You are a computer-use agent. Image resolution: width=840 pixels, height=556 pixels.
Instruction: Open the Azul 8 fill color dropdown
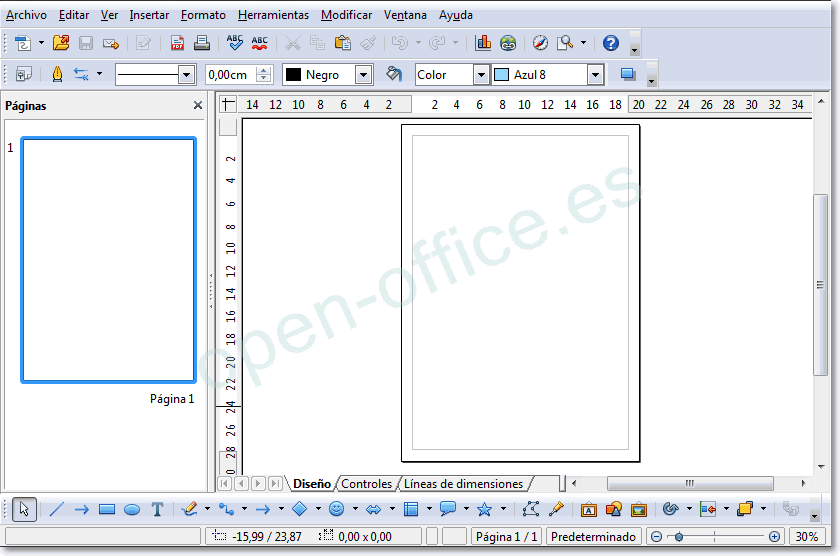click(x=595, y=74)
